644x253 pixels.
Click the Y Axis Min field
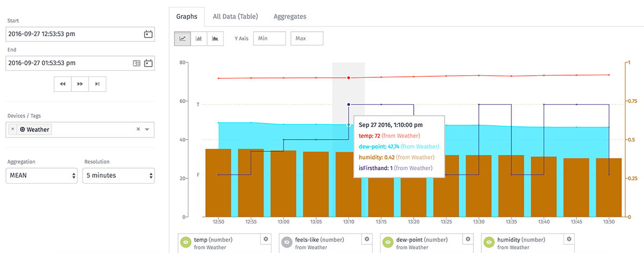(x=269, y=39)
